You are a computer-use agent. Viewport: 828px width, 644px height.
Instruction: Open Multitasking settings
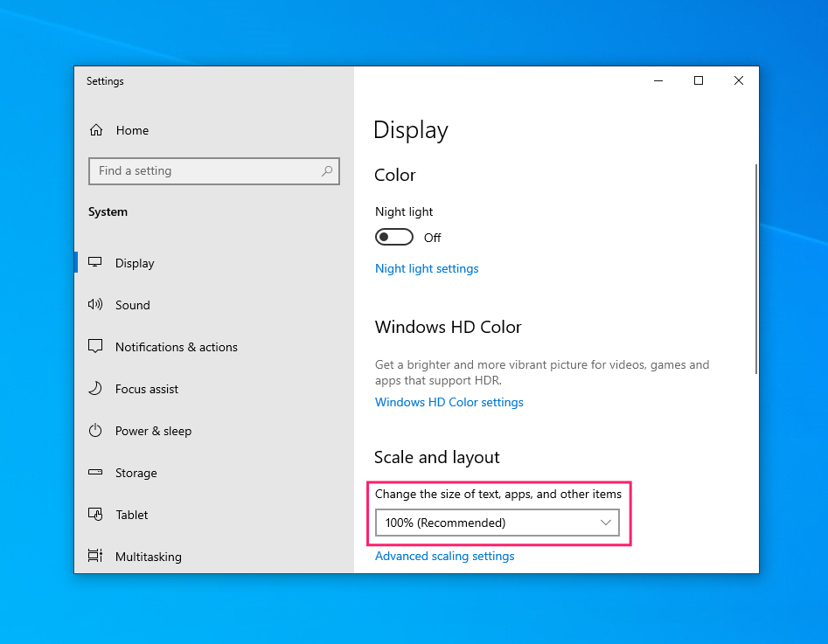pyautogui.click(x=214, y=557)
